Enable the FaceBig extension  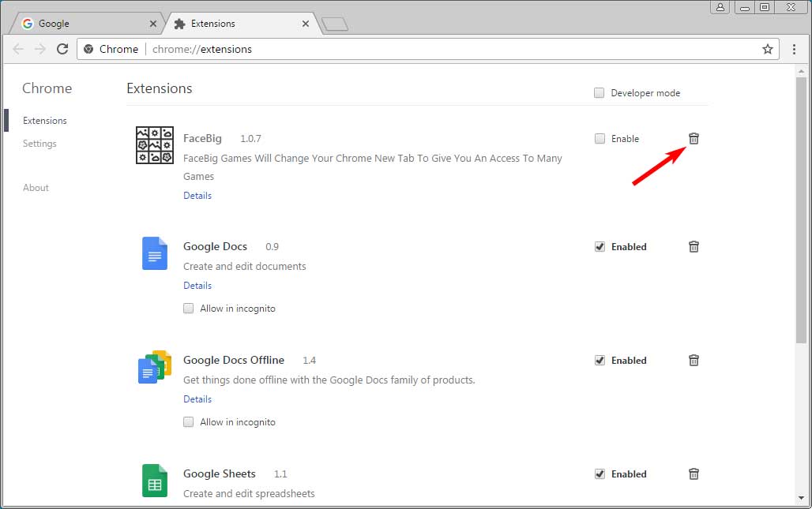coord(599,138)
